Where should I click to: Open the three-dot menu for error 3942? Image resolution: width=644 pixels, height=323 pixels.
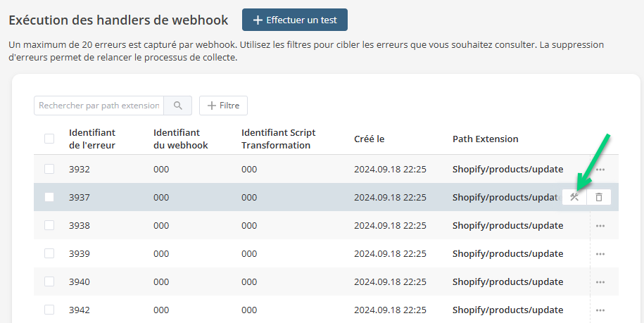tap(600, 310)
